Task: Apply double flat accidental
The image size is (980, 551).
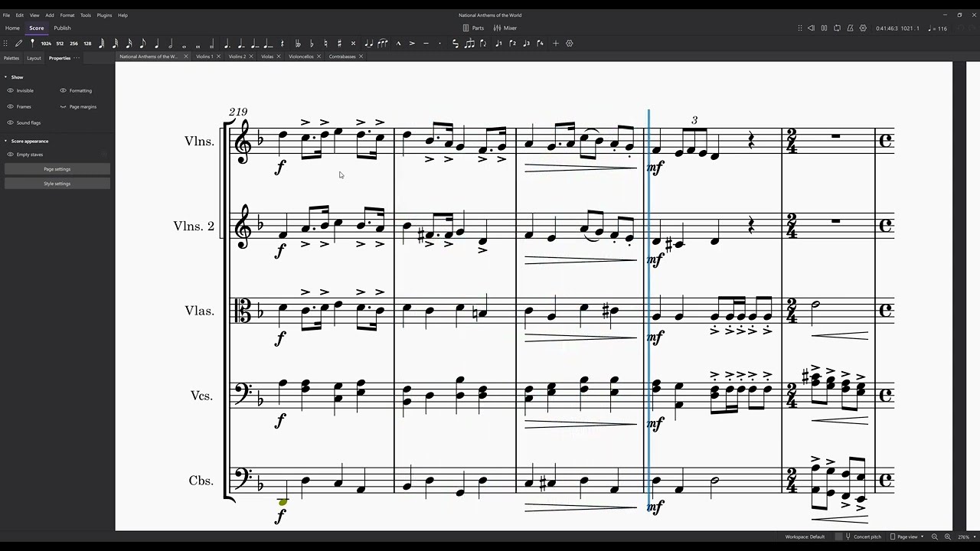Action: pyautogui.click(x=298, y=44)
